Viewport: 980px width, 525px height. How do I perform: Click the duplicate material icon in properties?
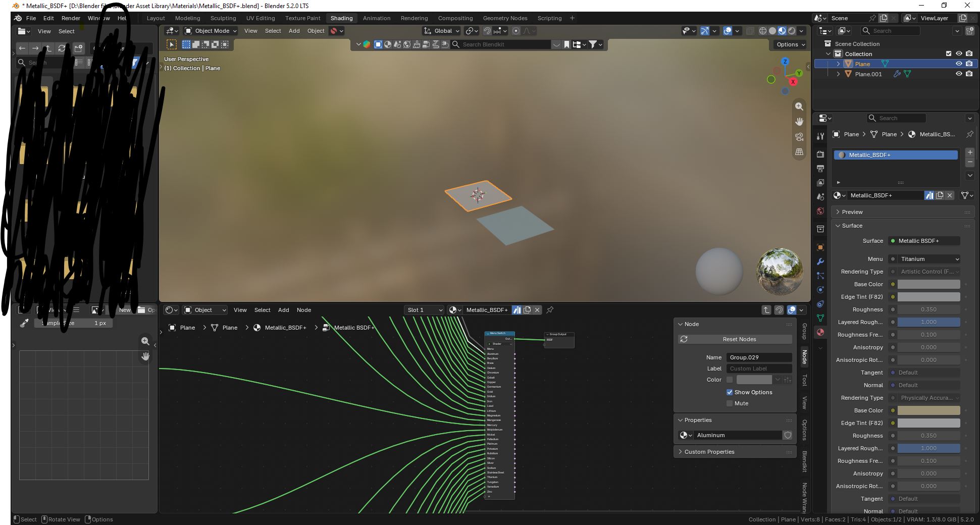(x=940, y=195)
